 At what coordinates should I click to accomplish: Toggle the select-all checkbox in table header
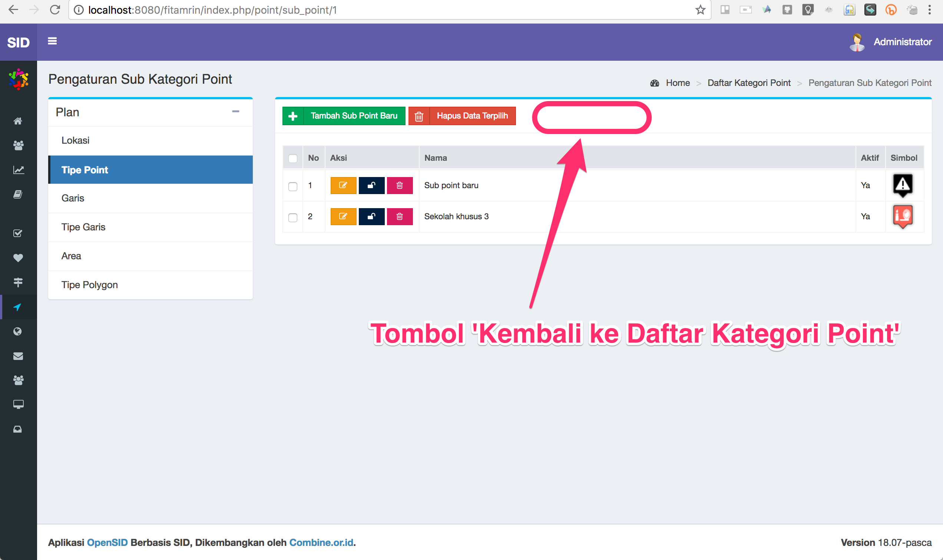point(293,159)
